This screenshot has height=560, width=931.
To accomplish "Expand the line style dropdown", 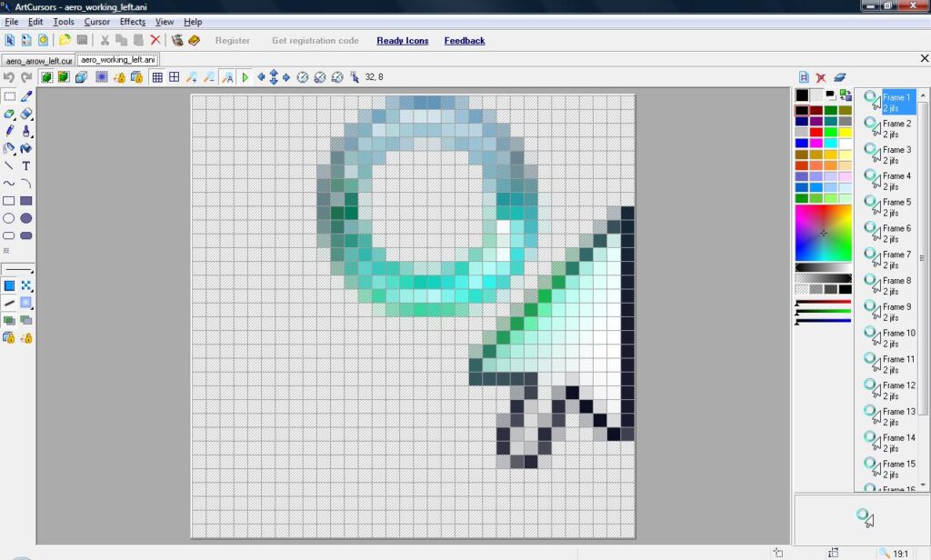I will click(x=18, y=270).
